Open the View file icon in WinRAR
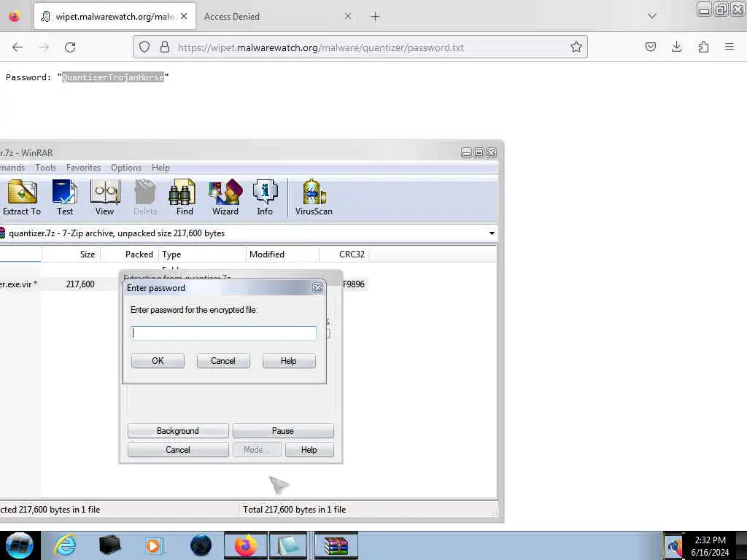Image resolution: width=747 pixels, height=560 pixels. click(x=105, y=197)
